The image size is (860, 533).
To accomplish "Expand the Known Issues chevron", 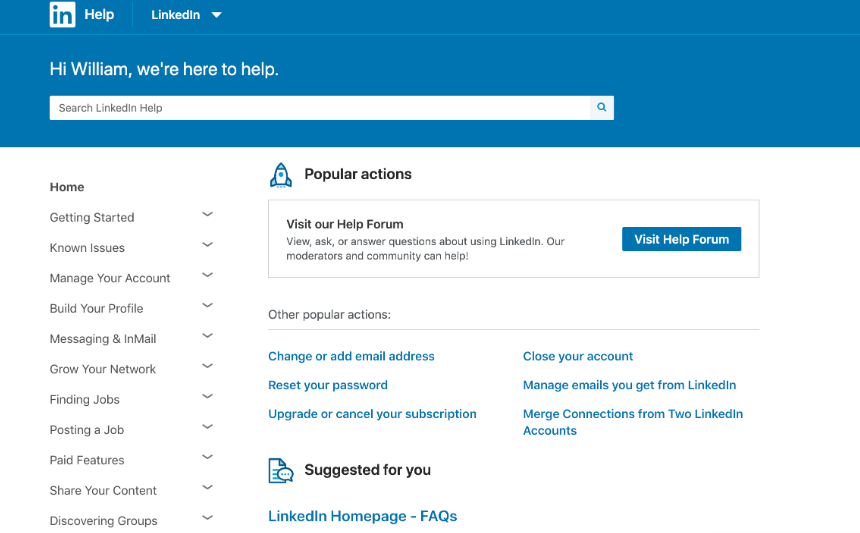I will [207, 245].
